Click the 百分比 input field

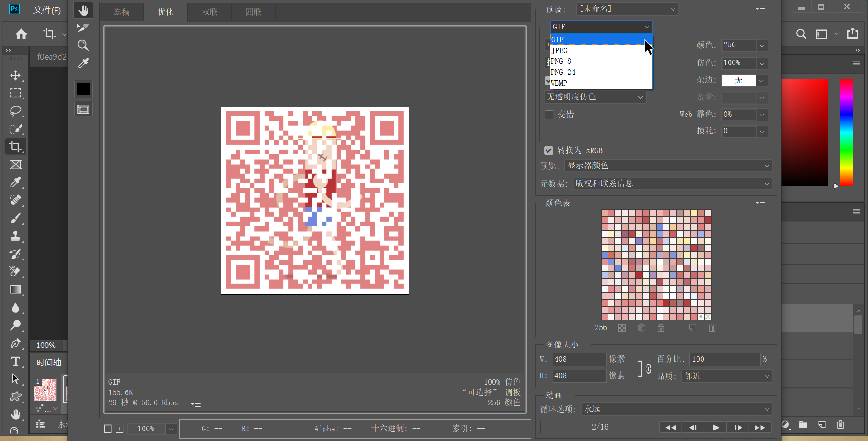click(724, 359)
